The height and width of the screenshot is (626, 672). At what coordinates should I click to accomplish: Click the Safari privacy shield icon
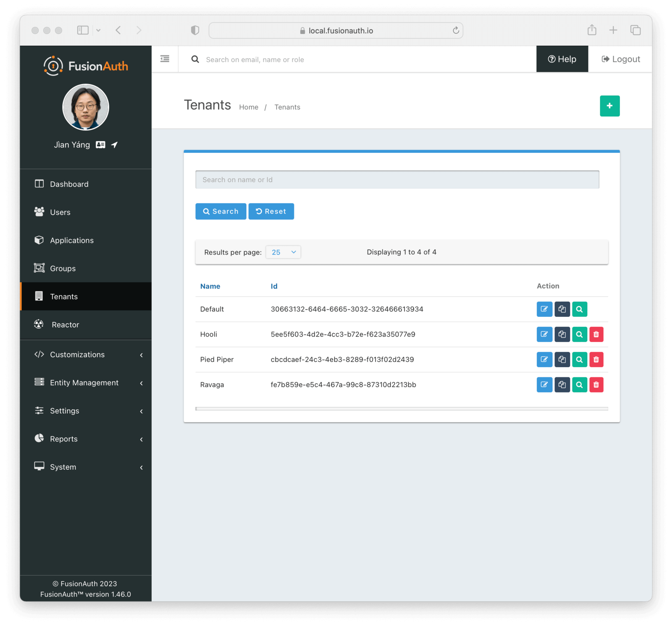[x=195, y=30]
